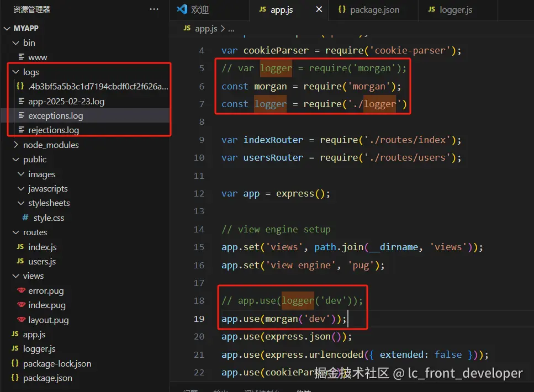Click the VS Code logo on 欢迎 tab

(182, 9)
